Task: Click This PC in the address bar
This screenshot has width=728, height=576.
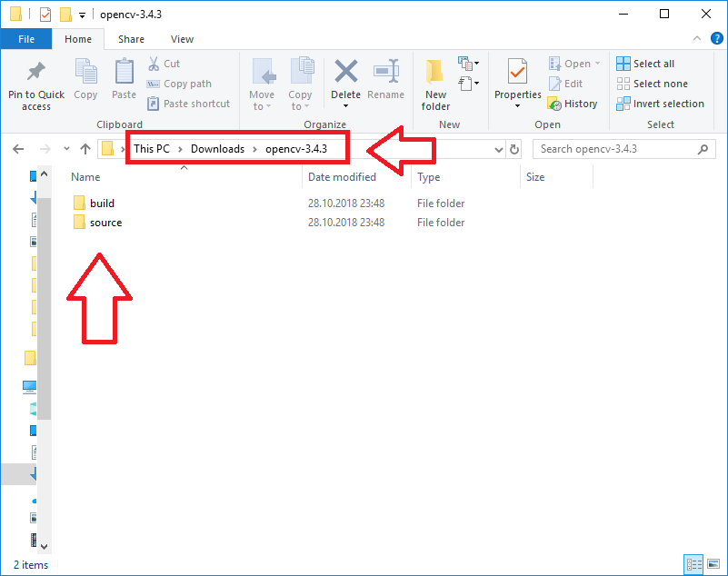Action: tap(152, 149)
